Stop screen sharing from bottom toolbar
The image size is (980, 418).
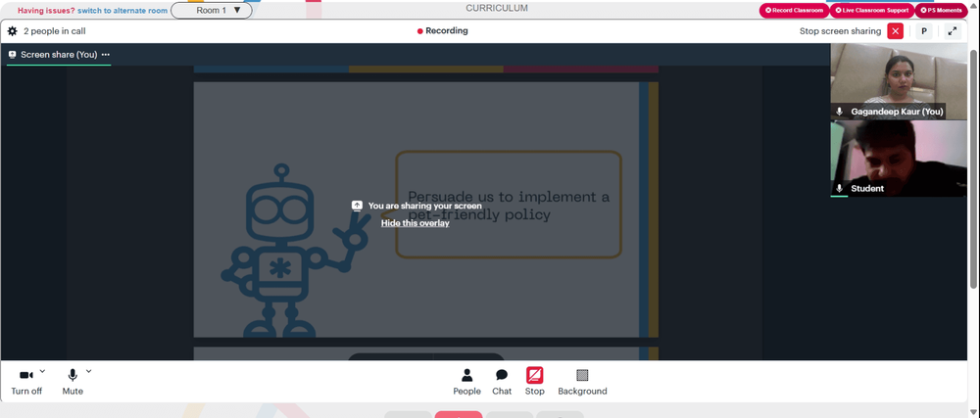click(x=534, y=381)
